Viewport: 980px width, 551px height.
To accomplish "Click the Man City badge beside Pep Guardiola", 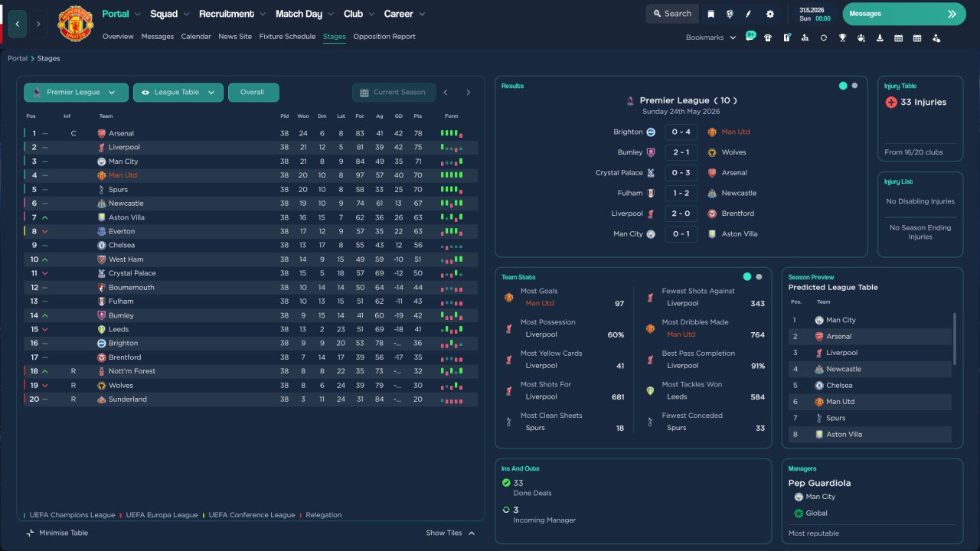I will pos(799,497).
